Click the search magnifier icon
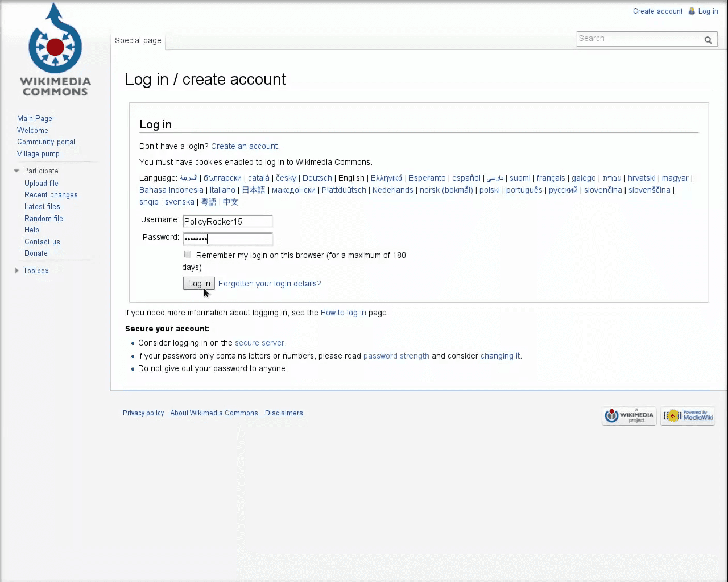 click(x=708, y=40)
